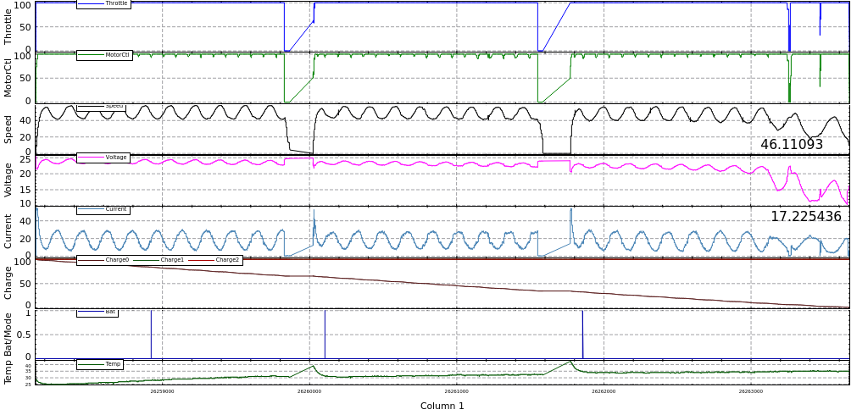Click the 26259000 x-axis tick label

click(x=162, y=391)
